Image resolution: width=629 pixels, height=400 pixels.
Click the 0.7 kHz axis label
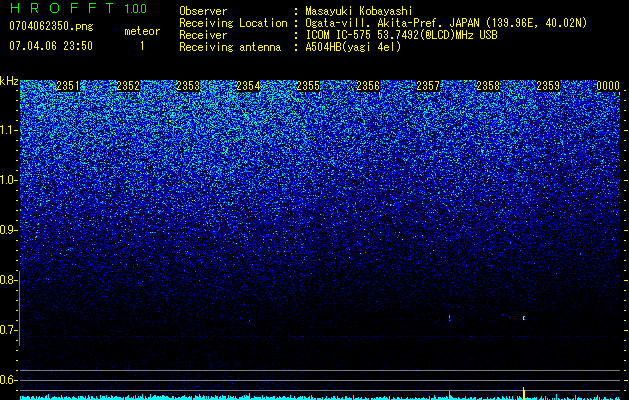pos(9,330)
